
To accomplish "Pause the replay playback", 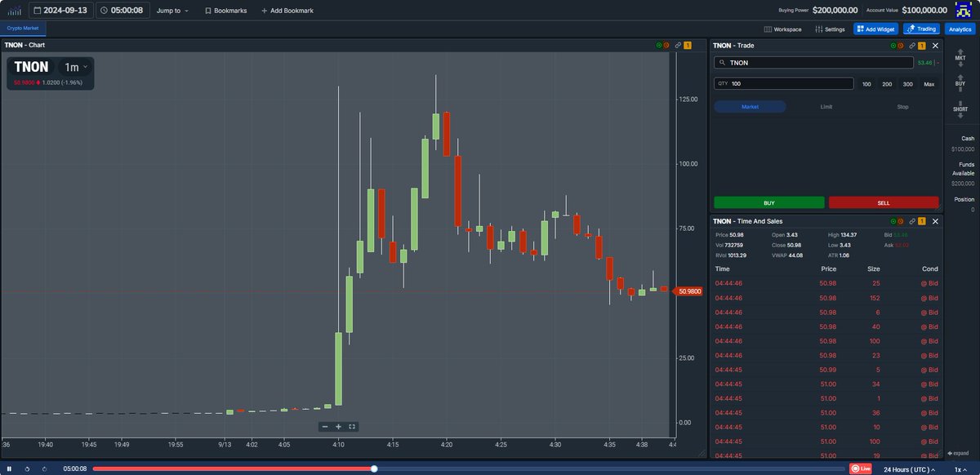I will pos(9,469).
